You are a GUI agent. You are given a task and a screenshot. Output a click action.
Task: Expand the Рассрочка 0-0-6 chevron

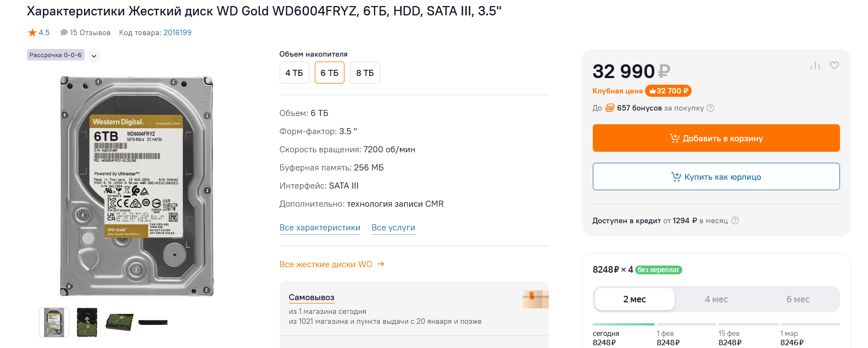pyautogui.click(x=94, y=56)
